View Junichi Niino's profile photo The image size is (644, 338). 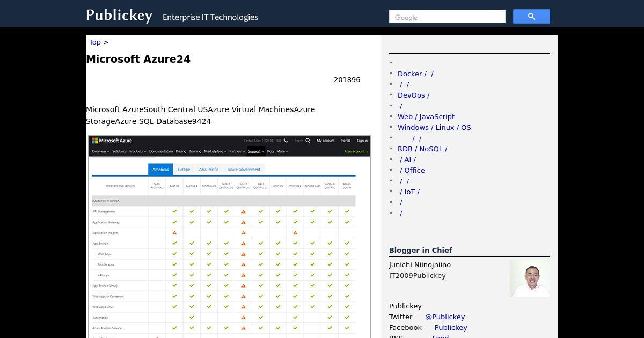(x=530, y=278)
